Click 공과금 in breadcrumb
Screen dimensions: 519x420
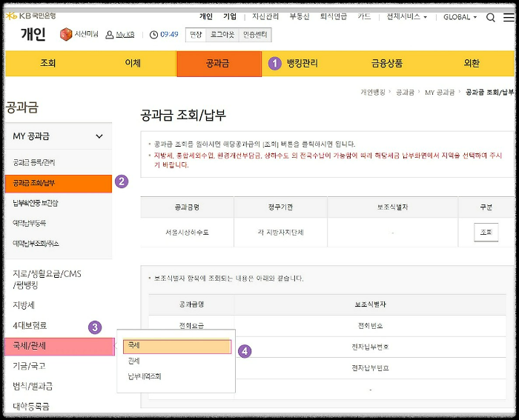coord(405,93)
